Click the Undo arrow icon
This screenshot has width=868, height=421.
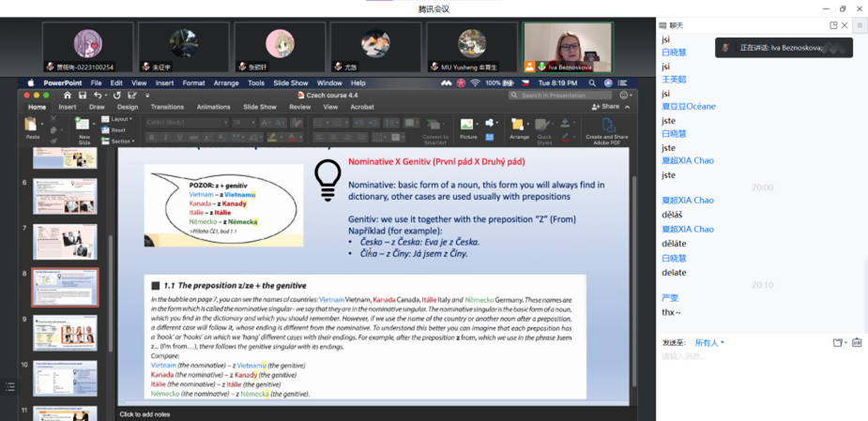pyautogui.click(x=98, y=95)
